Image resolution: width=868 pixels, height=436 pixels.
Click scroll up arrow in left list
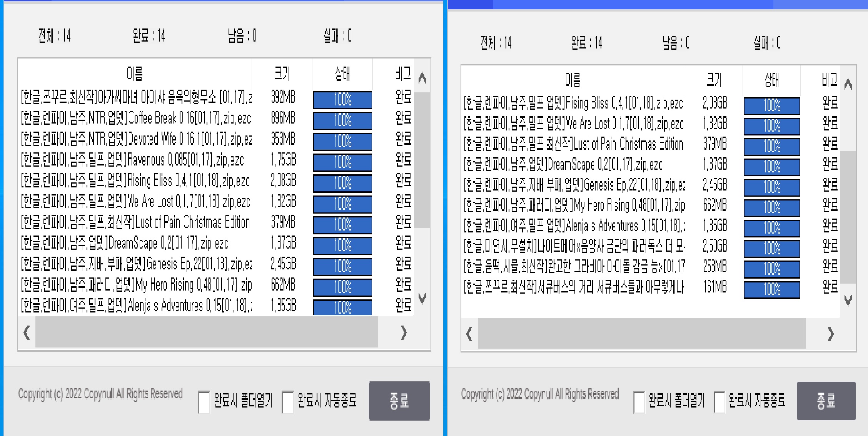(422, 78)
